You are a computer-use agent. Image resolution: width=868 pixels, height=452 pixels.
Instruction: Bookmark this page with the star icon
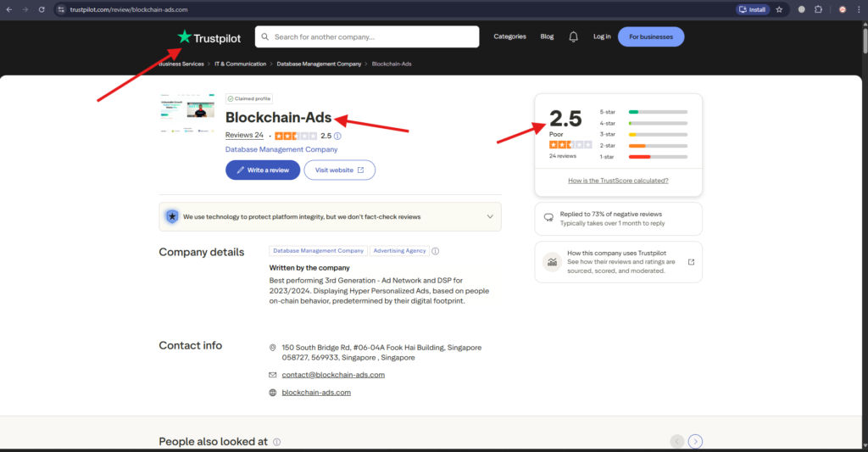tap(779, 9)
